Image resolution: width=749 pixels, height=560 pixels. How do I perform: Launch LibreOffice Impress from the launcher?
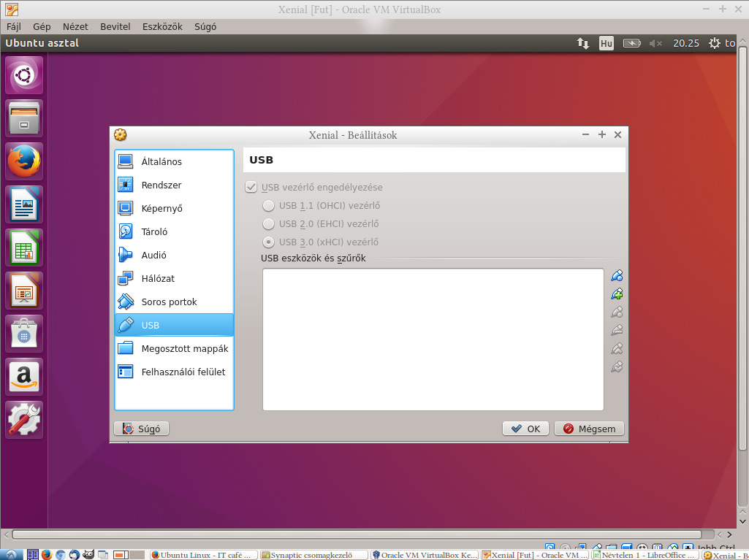click(x=24, y=291)
